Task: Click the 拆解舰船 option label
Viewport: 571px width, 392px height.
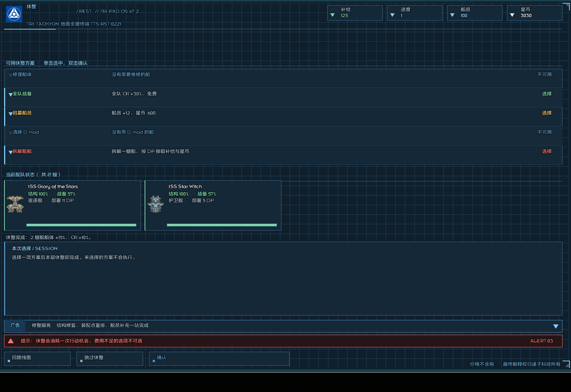Action: (22, 151)
